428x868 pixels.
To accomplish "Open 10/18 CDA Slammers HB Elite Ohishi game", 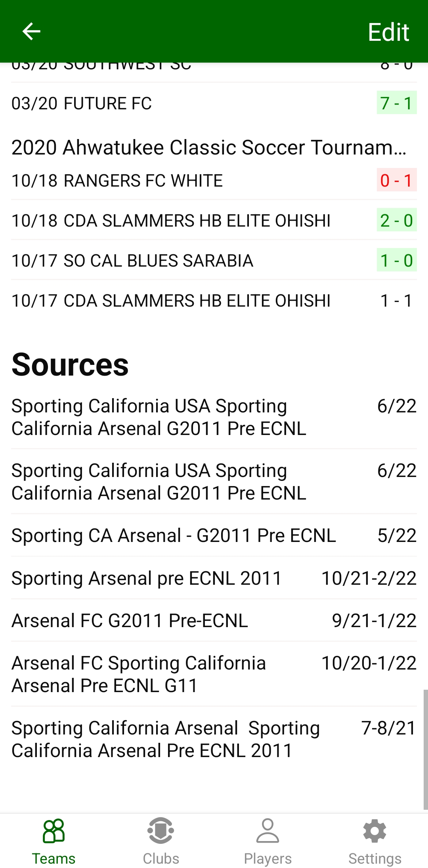I will pyautogui.click(x=171, y=221).
